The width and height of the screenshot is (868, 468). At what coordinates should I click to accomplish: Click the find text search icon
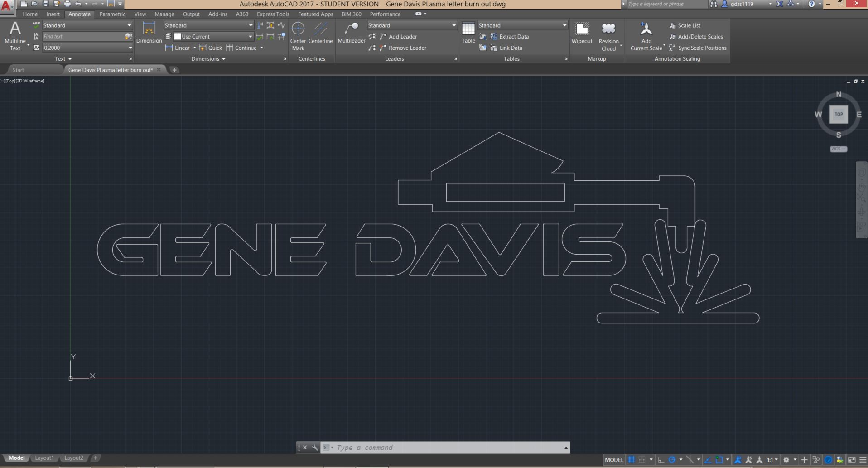pyautogui.click(x=129, y=36)
